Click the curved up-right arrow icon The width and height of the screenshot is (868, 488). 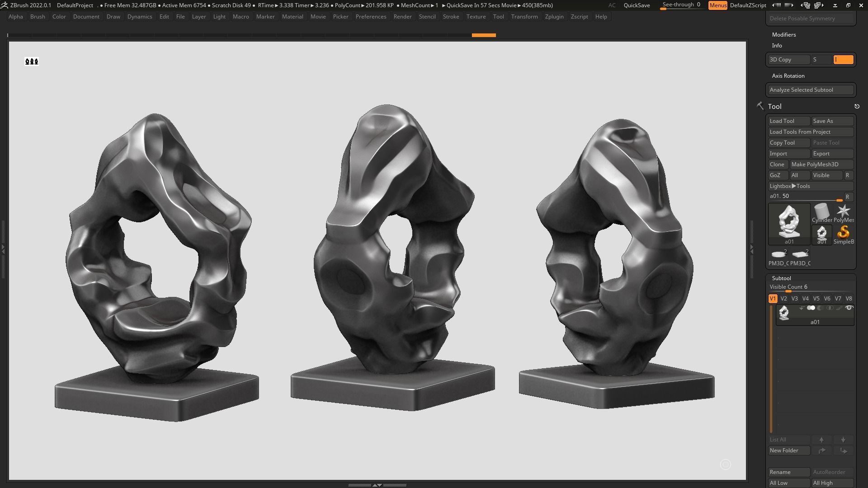(x=821, y=450)
